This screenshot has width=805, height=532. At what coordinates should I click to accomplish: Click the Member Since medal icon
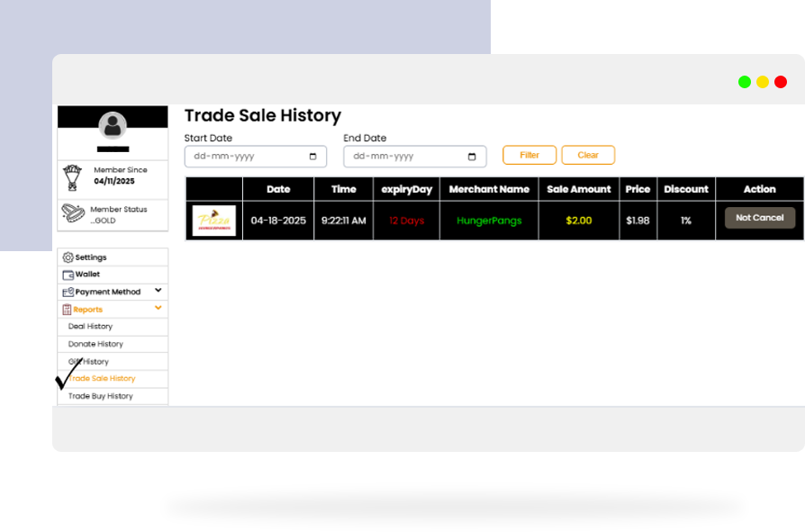72,176
